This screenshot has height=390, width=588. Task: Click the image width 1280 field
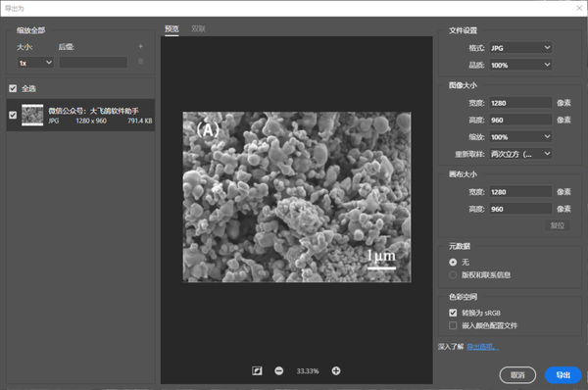click(520, 103)
